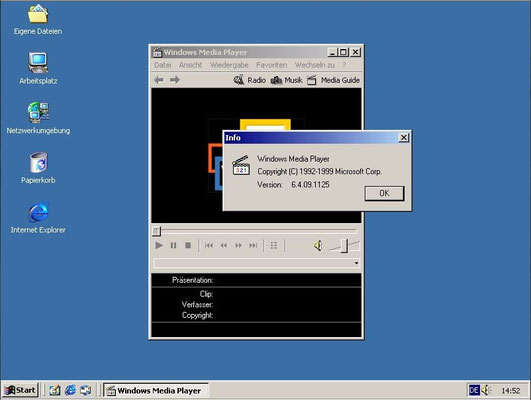Click the Verfasser label in info panel
This screenshot has width=531, height=400.
197,304
